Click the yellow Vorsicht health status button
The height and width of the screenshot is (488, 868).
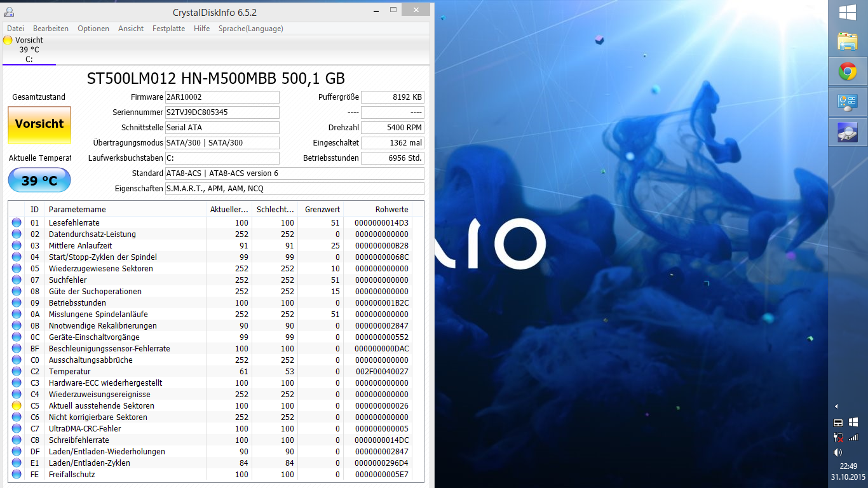click(x=39, y=125)
